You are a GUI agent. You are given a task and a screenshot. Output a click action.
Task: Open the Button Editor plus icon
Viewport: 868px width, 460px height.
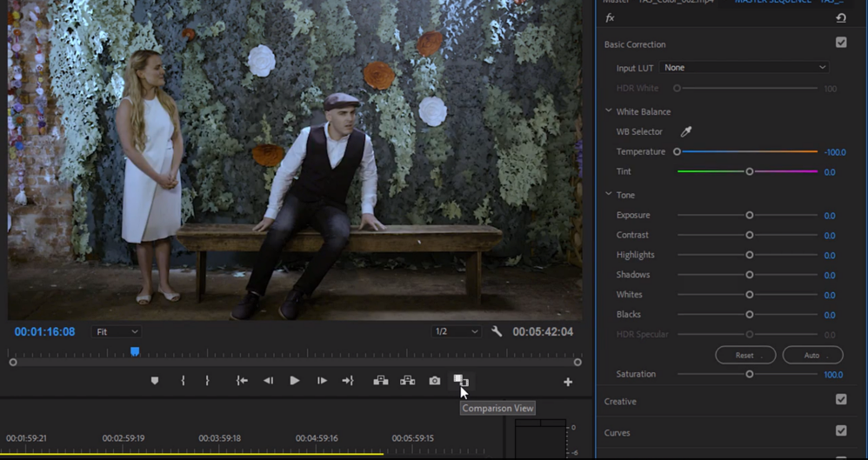tap(568, 382)
